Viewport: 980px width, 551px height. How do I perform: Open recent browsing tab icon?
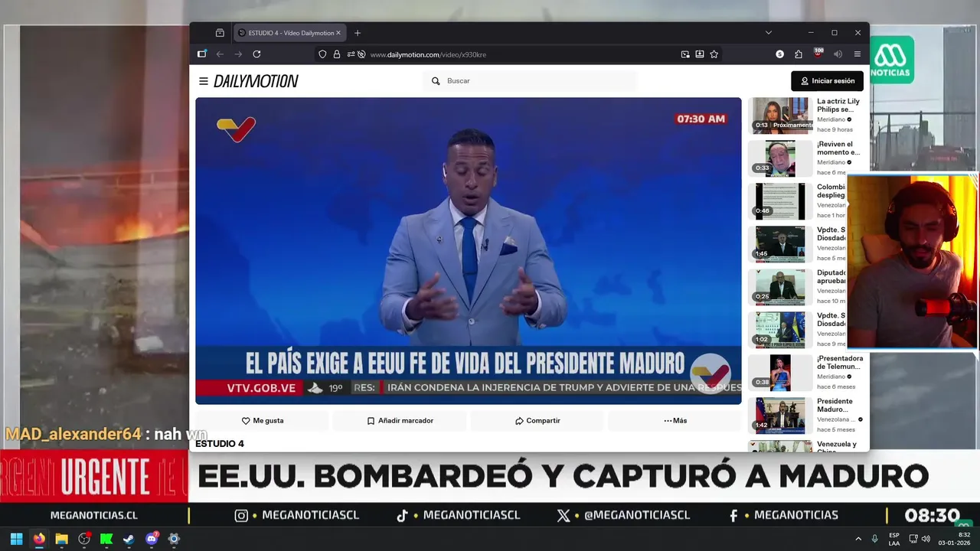pos(220,33)
